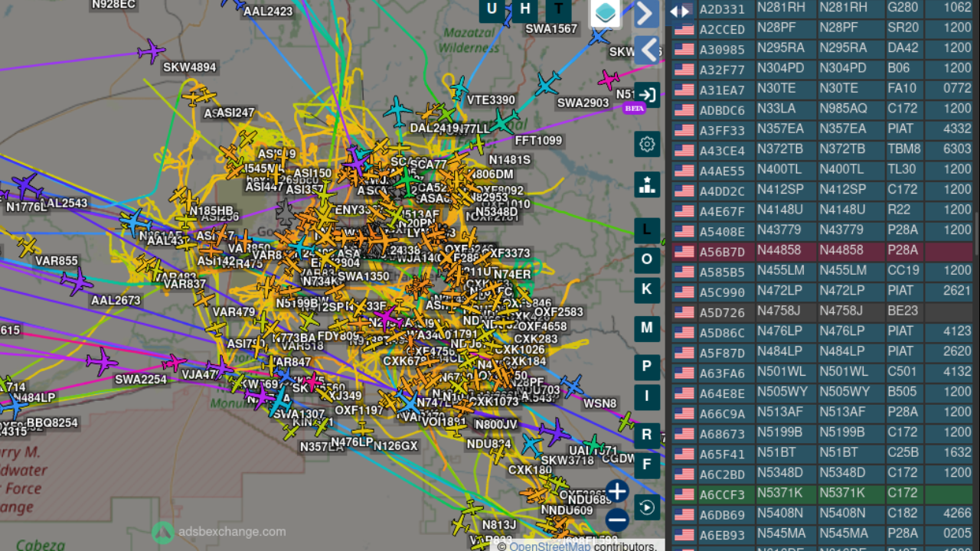
Task: Click registration N28PF in the second column
Action: click(776, 28)
